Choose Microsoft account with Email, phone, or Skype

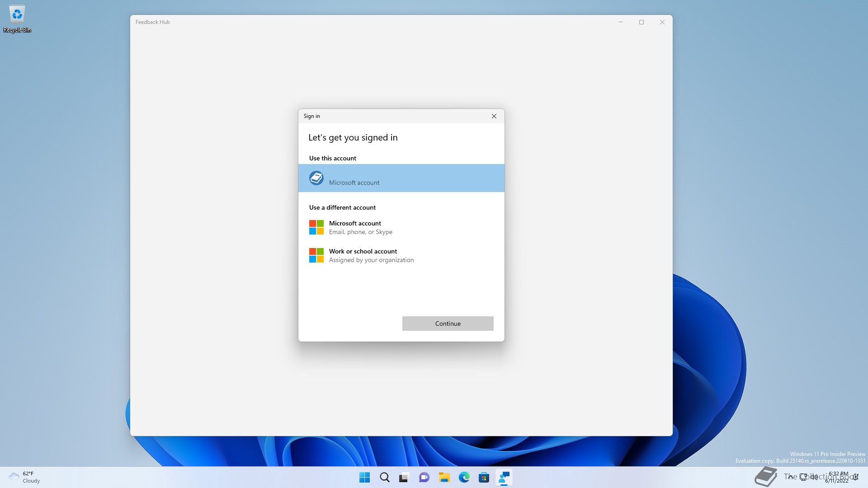401,227
